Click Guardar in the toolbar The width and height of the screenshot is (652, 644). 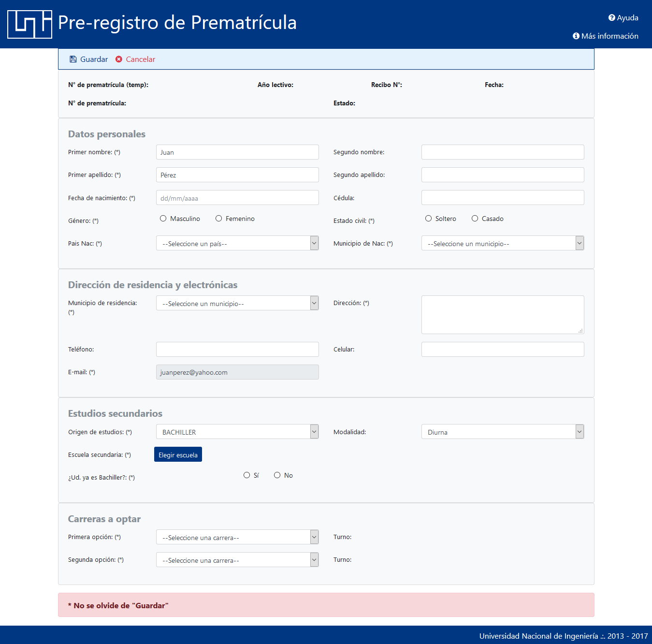[x=89, y=59]
